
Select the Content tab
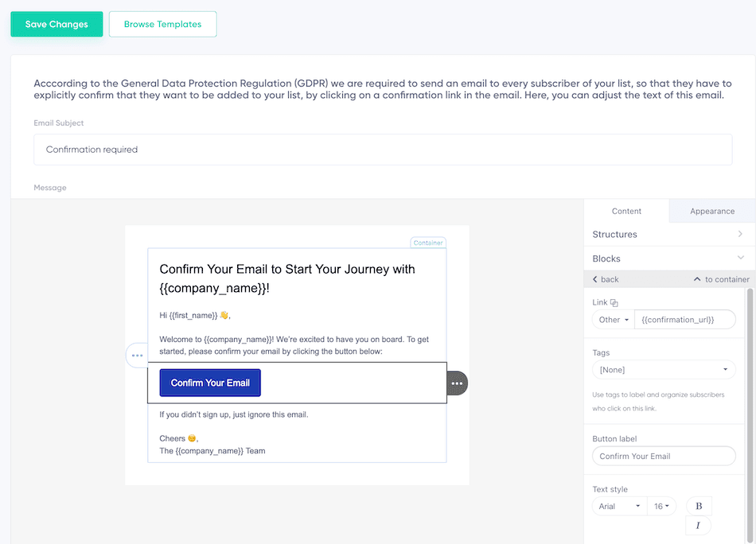(626, 211)
